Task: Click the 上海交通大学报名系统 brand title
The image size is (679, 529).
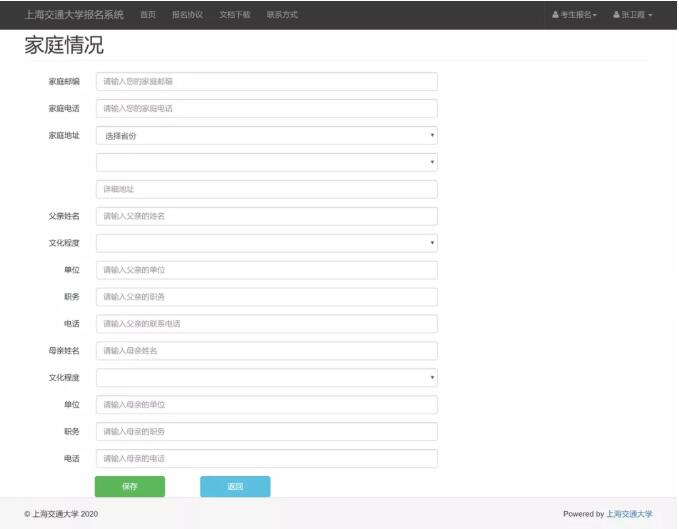Action: (74, 15)
